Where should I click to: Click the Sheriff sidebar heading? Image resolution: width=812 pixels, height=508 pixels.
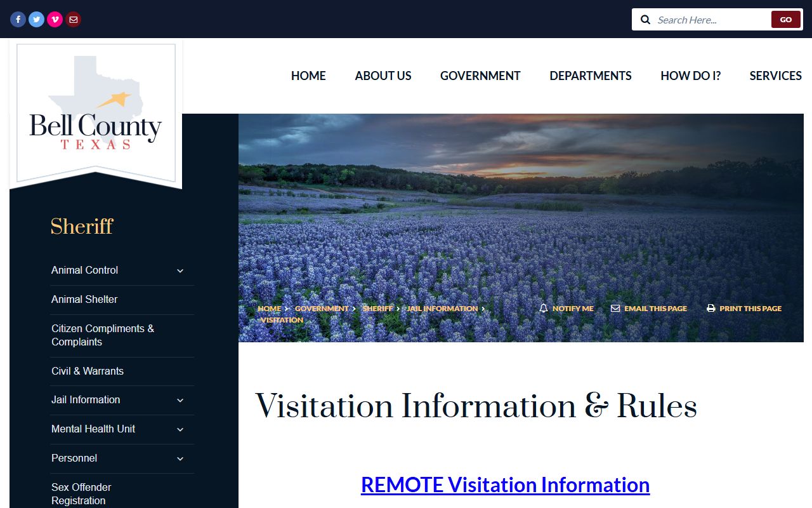click(82, 226)
